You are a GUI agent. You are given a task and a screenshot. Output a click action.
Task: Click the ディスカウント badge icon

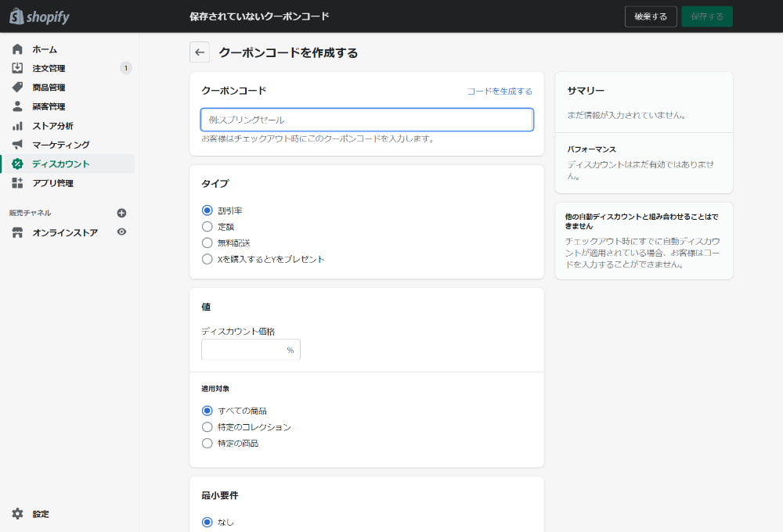click(17, 164)
